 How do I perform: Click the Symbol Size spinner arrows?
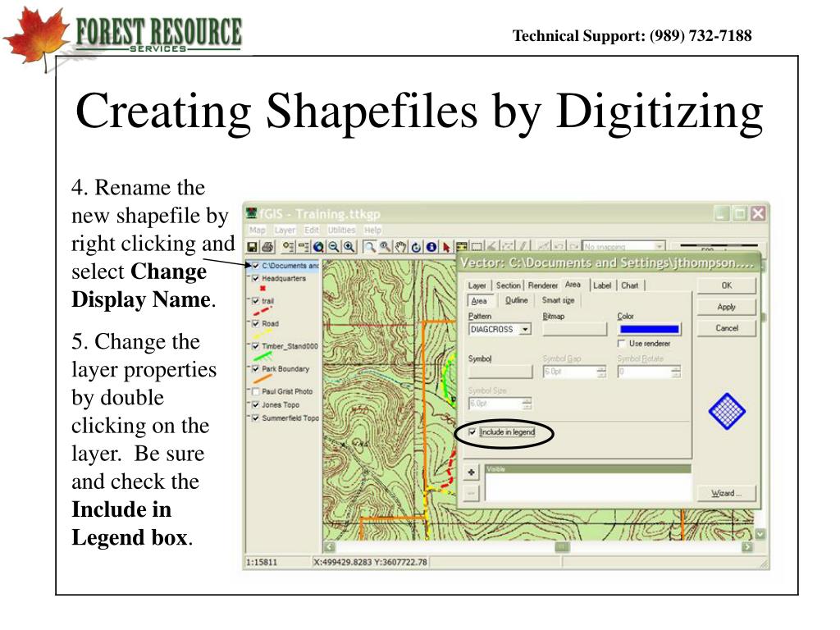pyautogui.click(x=527, y=404)
